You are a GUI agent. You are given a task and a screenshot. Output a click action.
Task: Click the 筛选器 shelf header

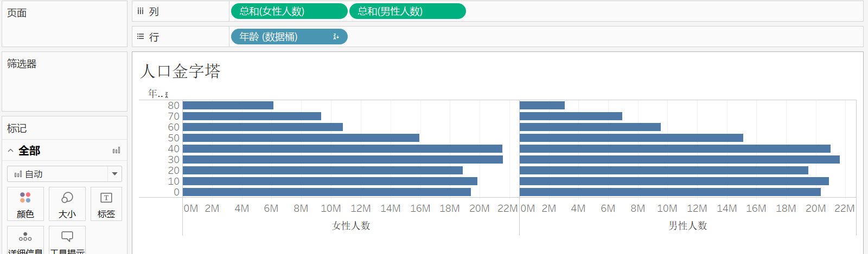[x=22, y=63]
